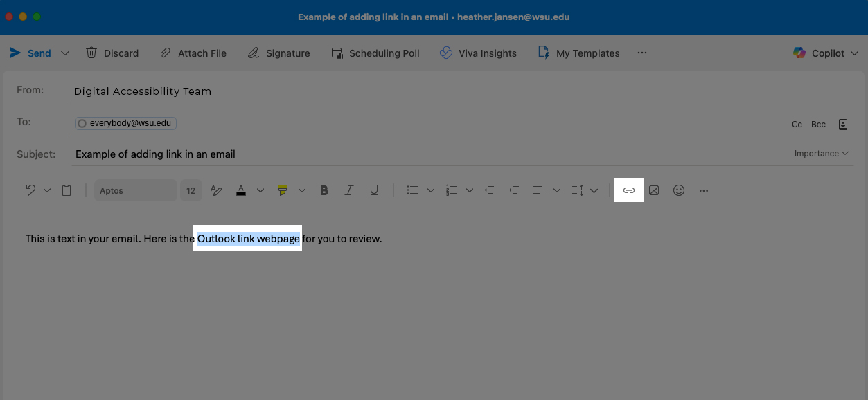
Task: Open My Templates from the toolbar
Action: pos(579,53)
